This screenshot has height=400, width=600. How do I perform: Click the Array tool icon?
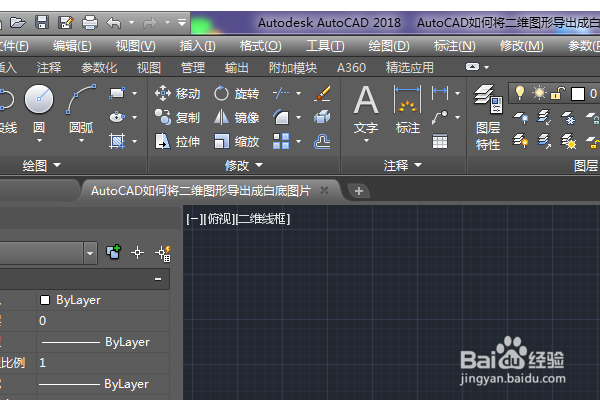tap(281, 141)
